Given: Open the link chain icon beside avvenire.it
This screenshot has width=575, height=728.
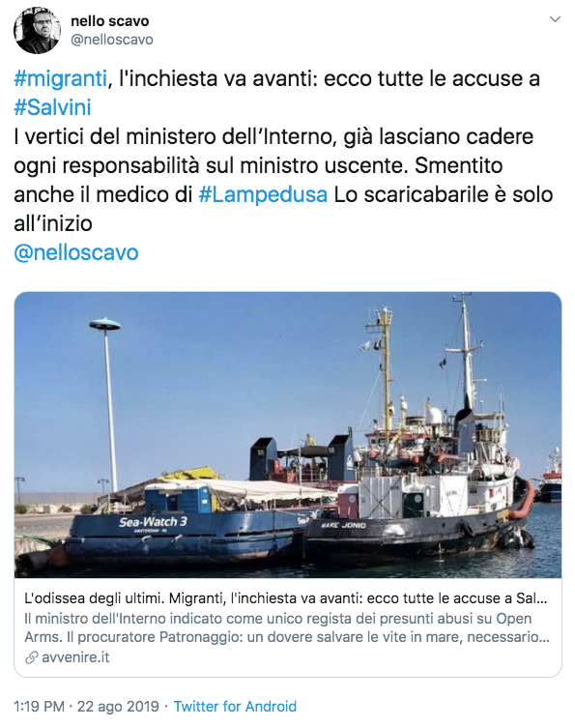Looking at the screenshot, I should [x=31, y=657].
